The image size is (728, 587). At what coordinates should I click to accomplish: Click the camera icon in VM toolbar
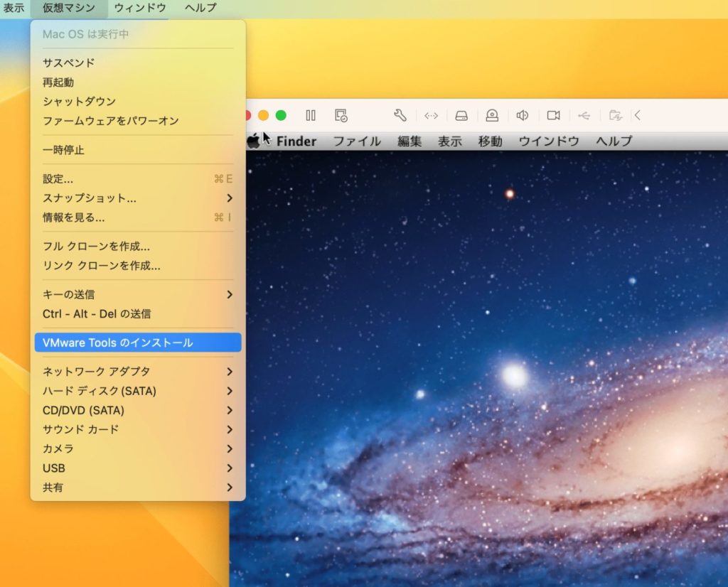point(553,115)
